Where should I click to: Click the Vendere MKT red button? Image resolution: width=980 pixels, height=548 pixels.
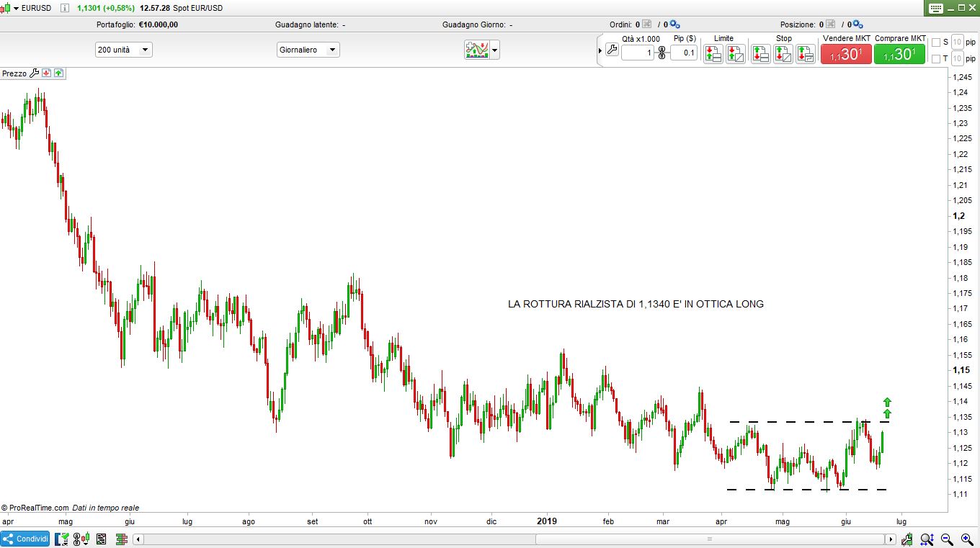[x=846, y=54]
